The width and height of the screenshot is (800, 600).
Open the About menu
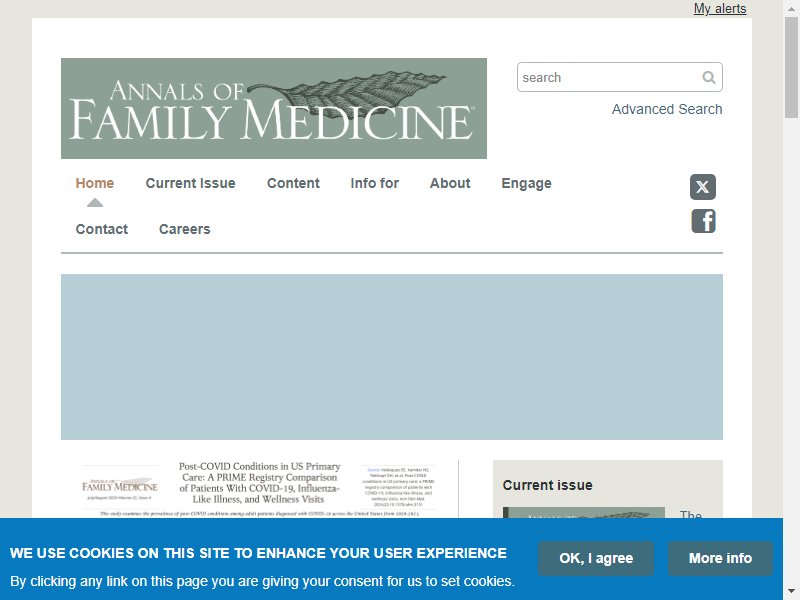pyautogui.click(x=450, y=183)
